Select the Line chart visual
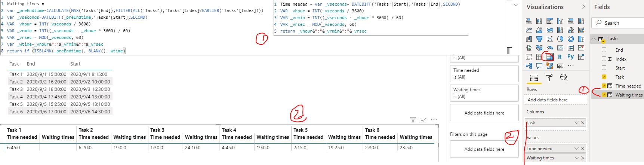 pos(529,30)
